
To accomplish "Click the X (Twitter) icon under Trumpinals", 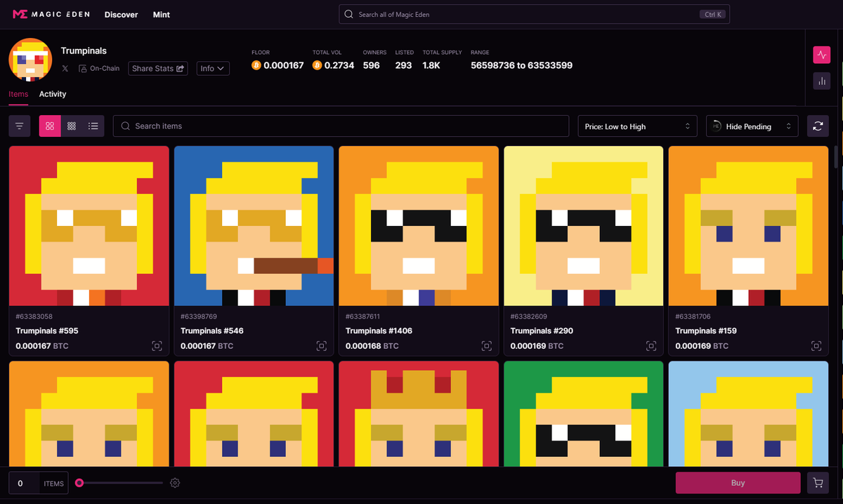I will (x=65, y=68).
